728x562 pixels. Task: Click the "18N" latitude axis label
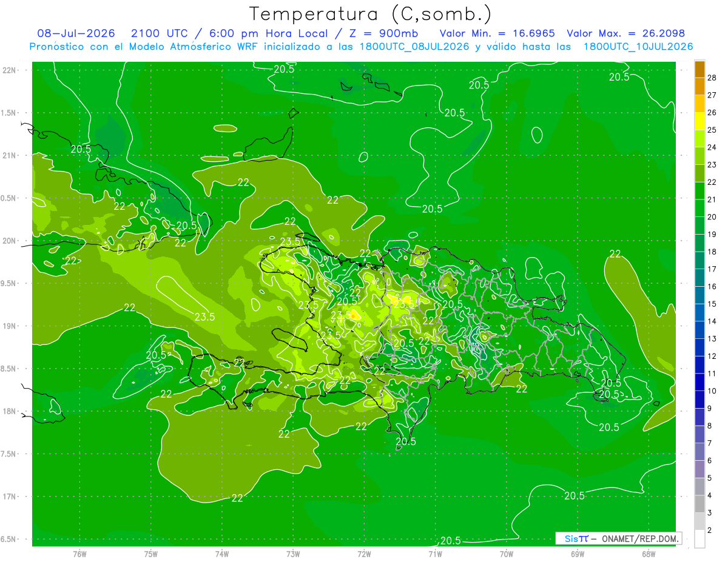click(8, 411)
